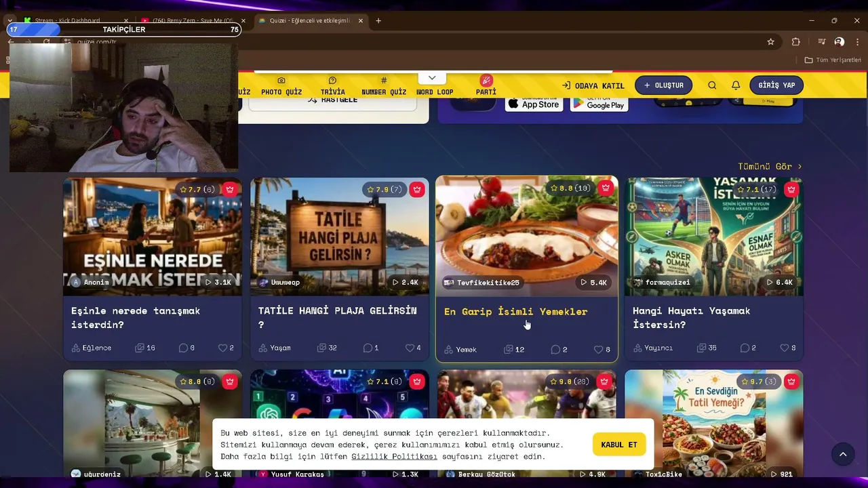Like En Garip İsimli Yemekler via heart icon
This screenshot has width=868, height=488.
(598, 350)
